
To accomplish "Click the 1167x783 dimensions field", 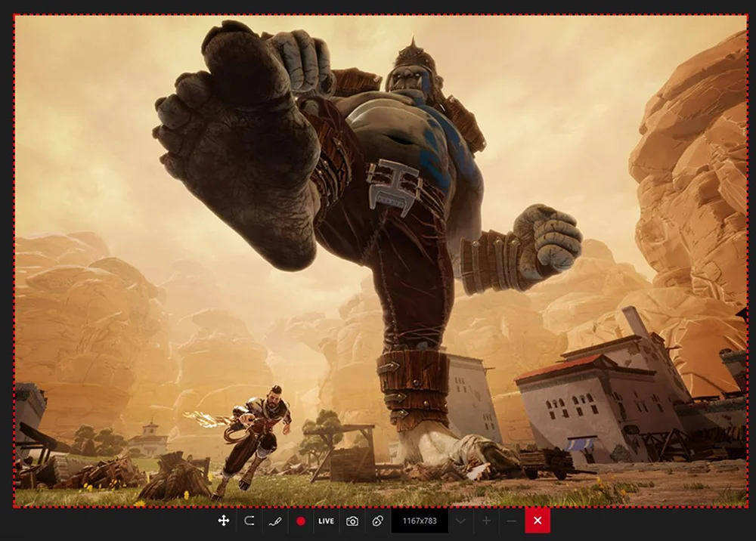I will [419, 521].
